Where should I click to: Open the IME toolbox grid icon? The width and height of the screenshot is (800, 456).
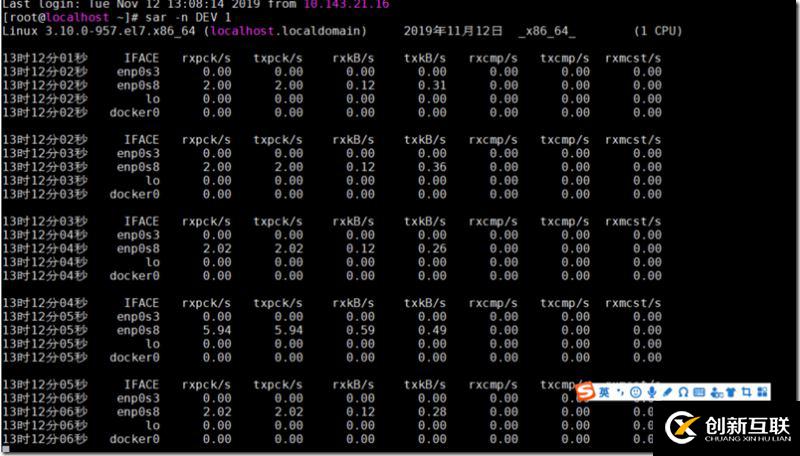coord(762,392)
